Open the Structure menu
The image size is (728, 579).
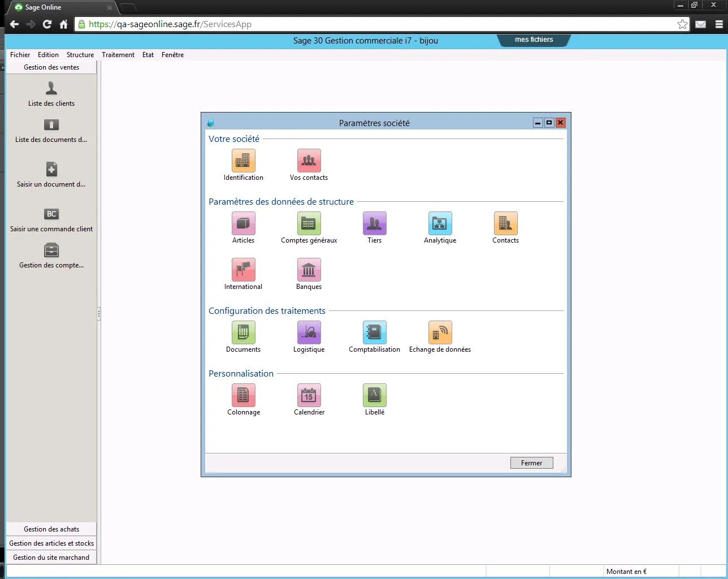pos(80,55)
